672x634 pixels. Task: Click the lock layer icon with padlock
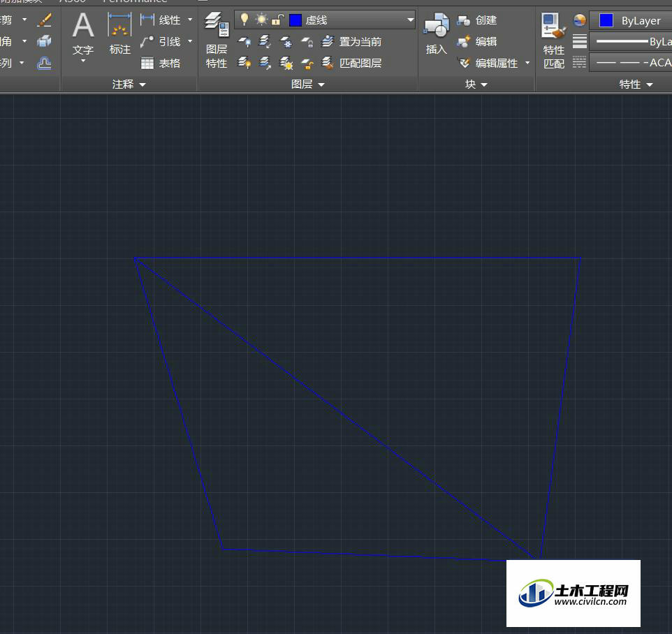click(x=307, y=42)
